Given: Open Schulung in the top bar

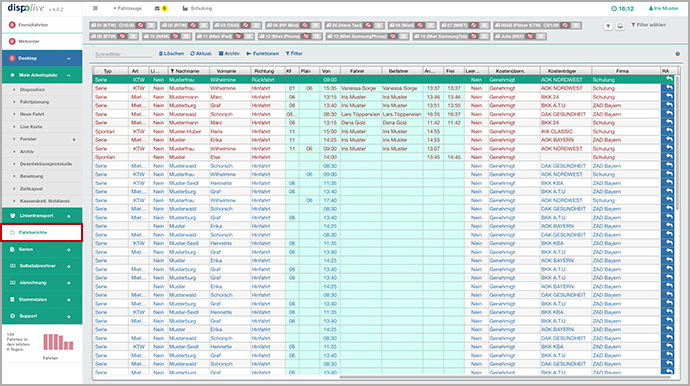Looking at the screenshot, I should coord(197,8).
